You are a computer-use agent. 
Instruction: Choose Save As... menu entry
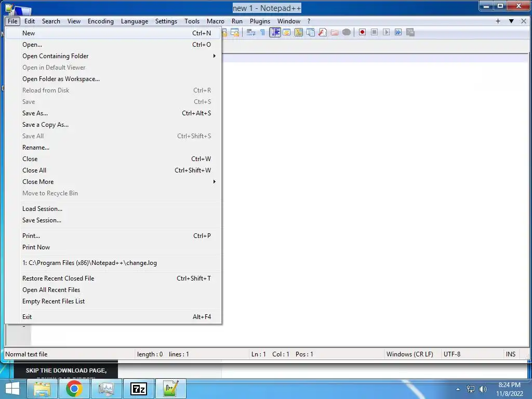coord(114,113)
